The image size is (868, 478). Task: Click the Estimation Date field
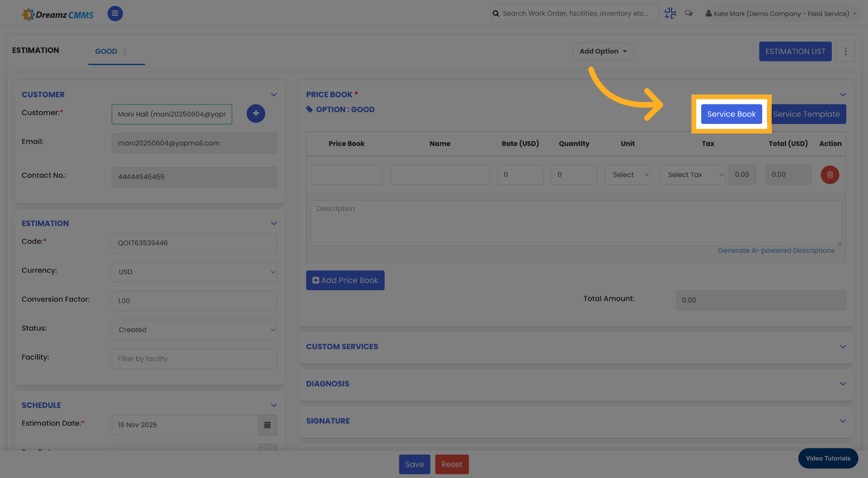(185, 425)
